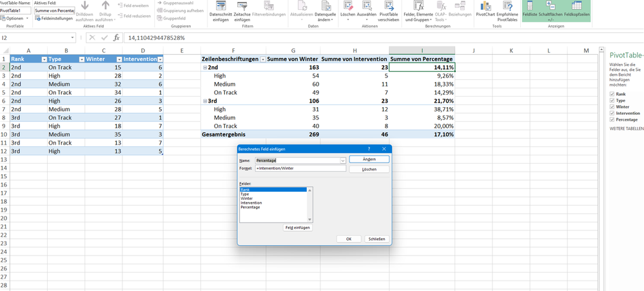Open Feldeinstellungen
This screenshot has width=644, height=291.
tap(54, 19)
